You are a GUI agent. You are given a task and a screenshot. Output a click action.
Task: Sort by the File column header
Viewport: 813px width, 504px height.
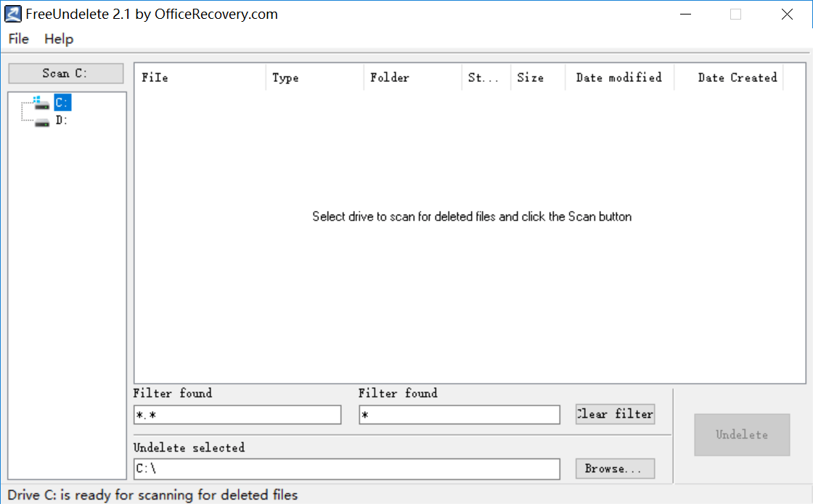click(200, 78)
